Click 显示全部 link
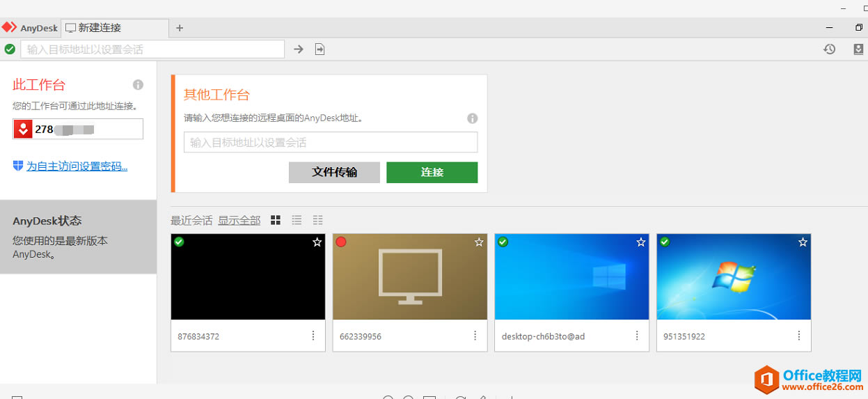 click(239, 220)
